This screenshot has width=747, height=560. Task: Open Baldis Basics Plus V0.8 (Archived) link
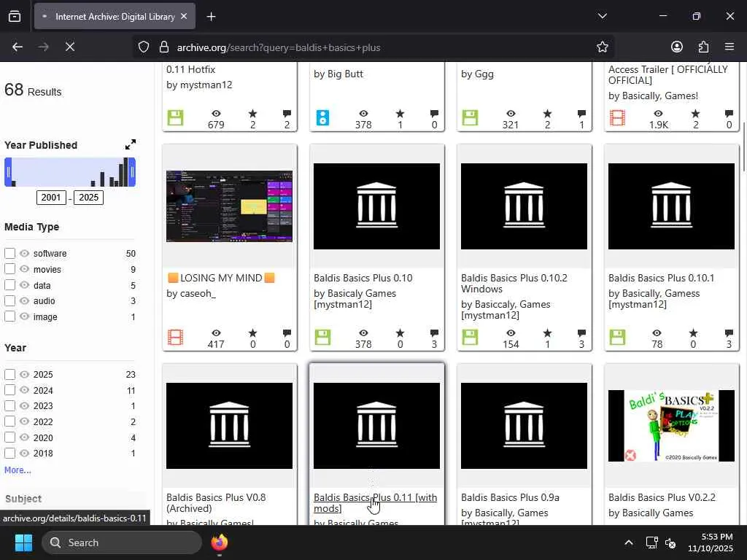coord(216,503)
